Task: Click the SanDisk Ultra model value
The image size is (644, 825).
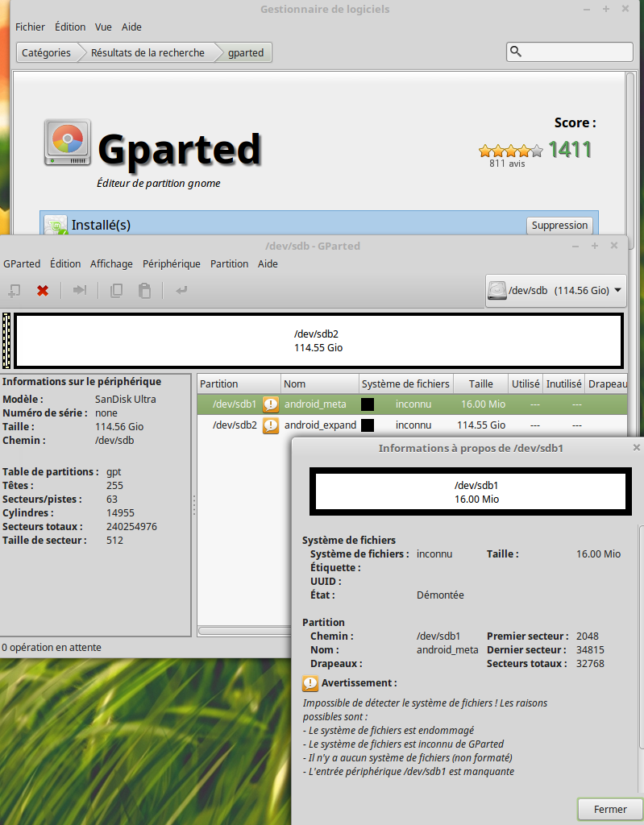Action: click(x=125, y=399)
